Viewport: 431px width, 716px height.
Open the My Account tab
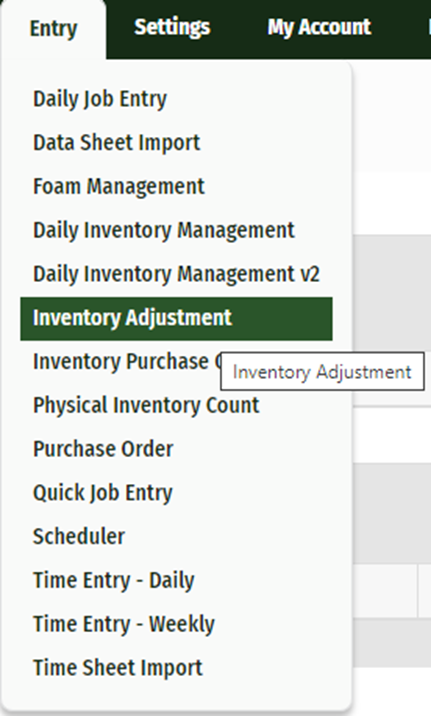pos(319,27)
